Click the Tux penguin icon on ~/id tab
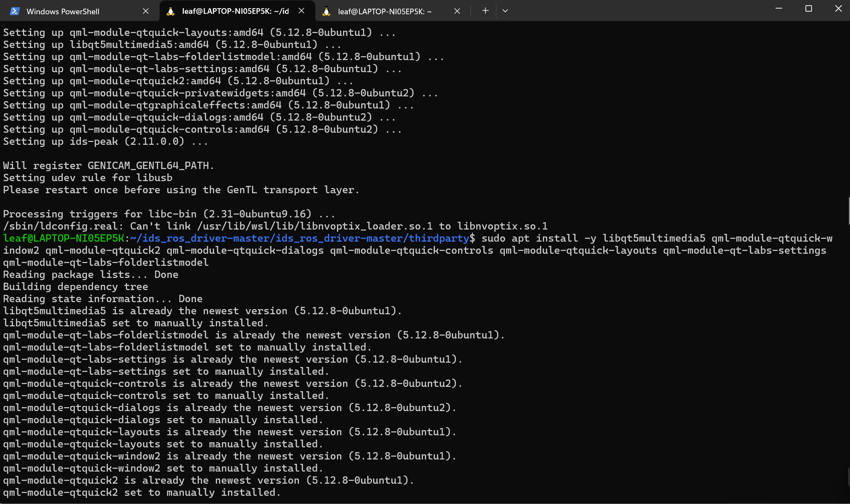Screen dimensions: 850x504 [x=171, y=11]
